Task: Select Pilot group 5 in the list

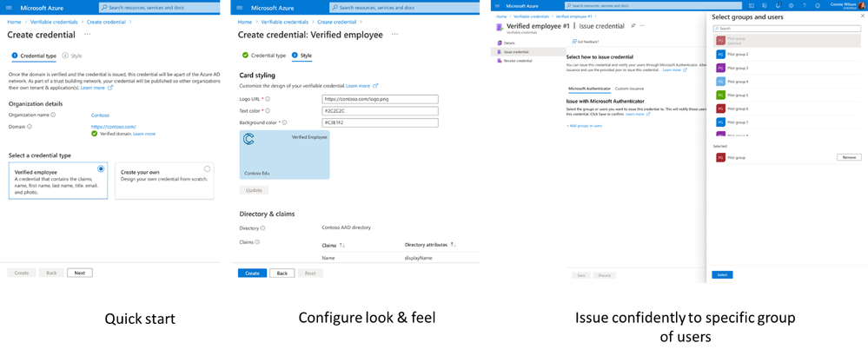Action: coord(786,96)
